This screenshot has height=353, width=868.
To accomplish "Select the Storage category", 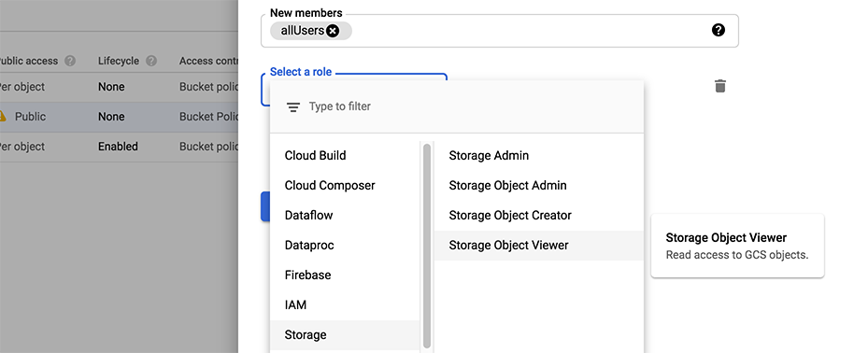I will pos(345,334).
